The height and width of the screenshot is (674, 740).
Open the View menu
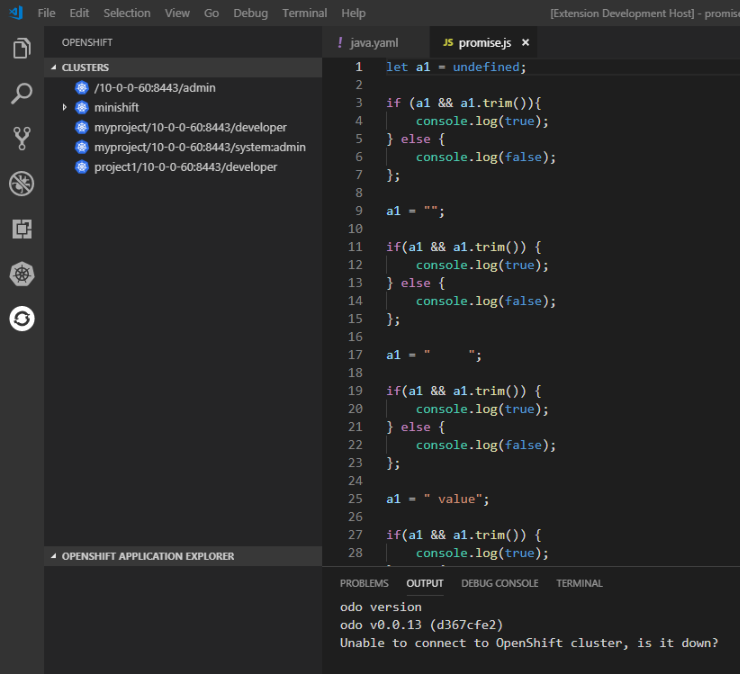click(177, 13)
